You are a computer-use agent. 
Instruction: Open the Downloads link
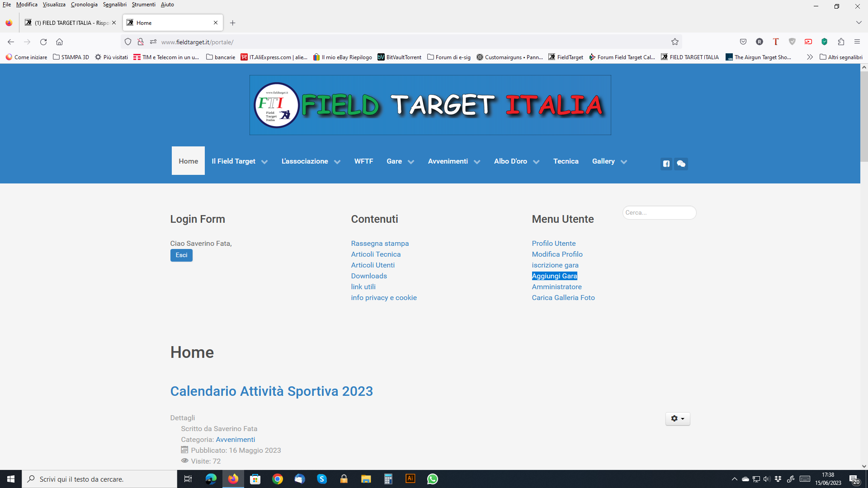click(x=369, y=276)
